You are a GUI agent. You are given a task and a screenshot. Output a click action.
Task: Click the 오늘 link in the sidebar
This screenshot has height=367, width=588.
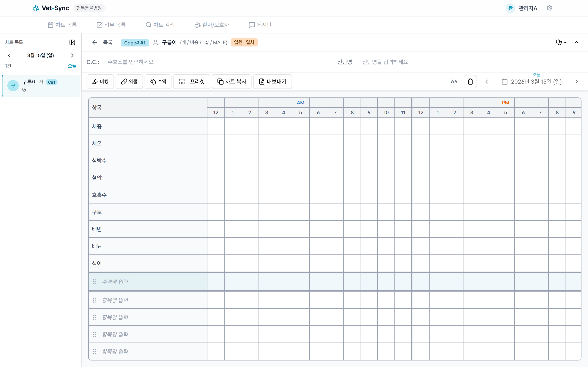coord(72,66)
